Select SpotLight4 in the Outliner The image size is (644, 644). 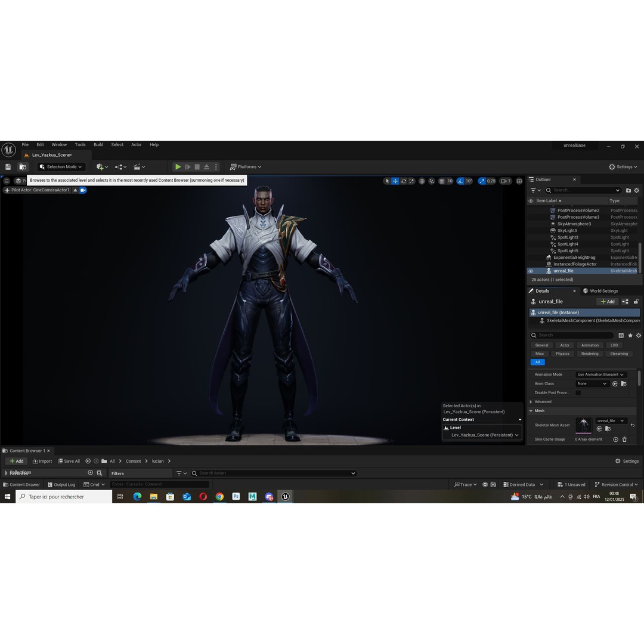click(x=568, y=244)
